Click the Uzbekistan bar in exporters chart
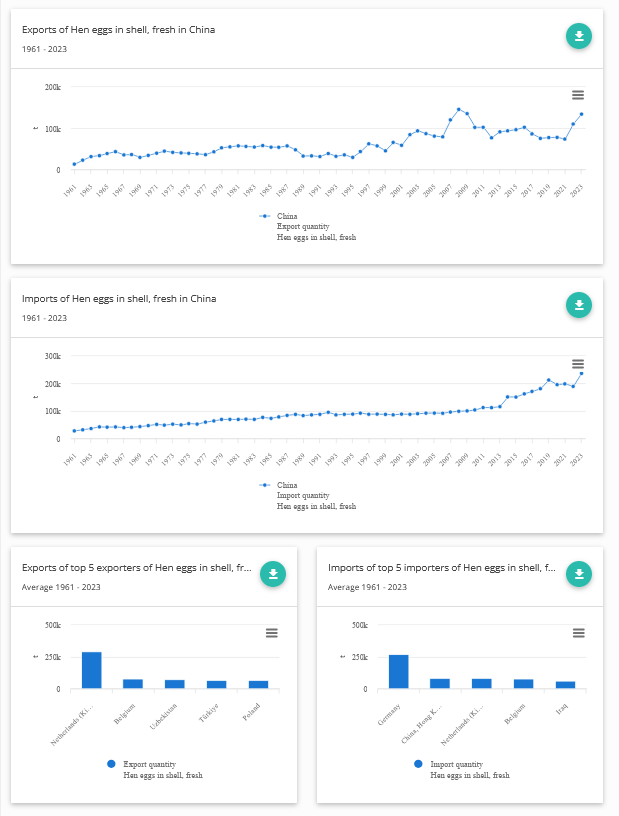 coord(175,684)
